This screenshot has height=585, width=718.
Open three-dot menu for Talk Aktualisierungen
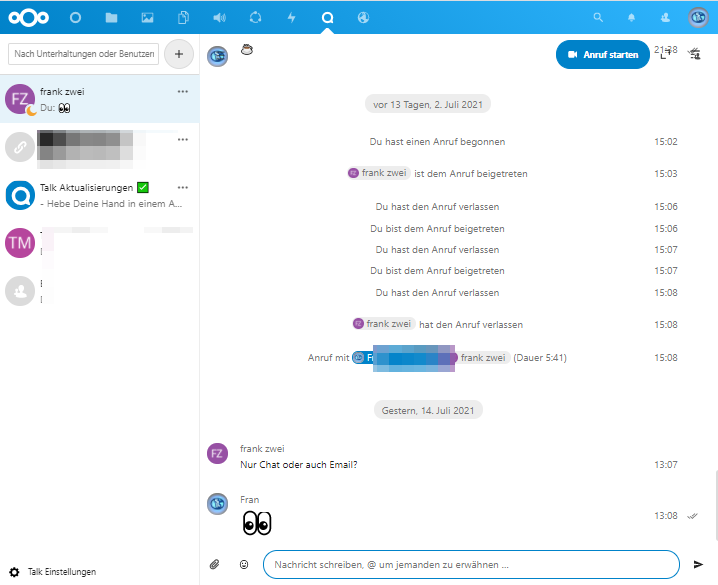[x=182, y=187]
